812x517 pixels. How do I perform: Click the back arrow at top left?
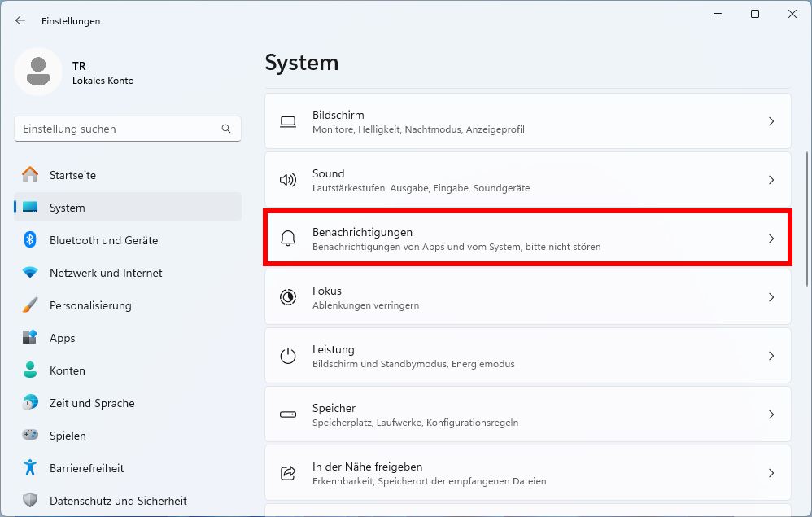[20, 20]
